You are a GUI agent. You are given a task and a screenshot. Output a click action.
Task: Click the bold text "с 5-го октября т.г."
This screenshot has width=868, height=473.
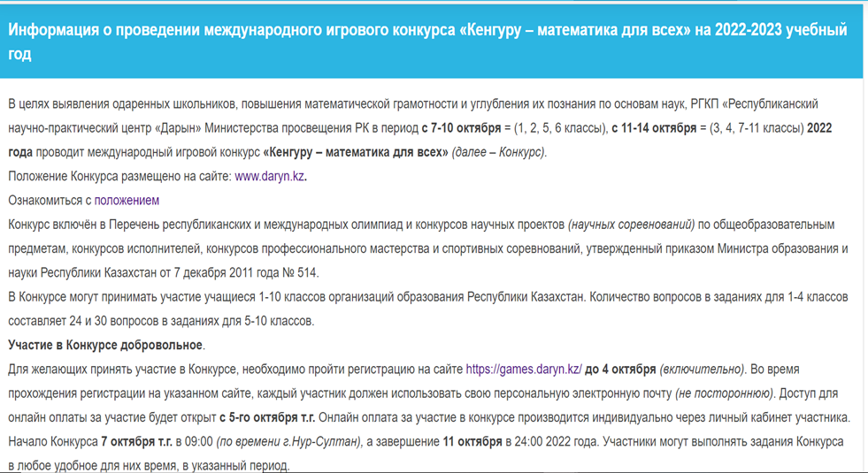(x=267, y=417)
